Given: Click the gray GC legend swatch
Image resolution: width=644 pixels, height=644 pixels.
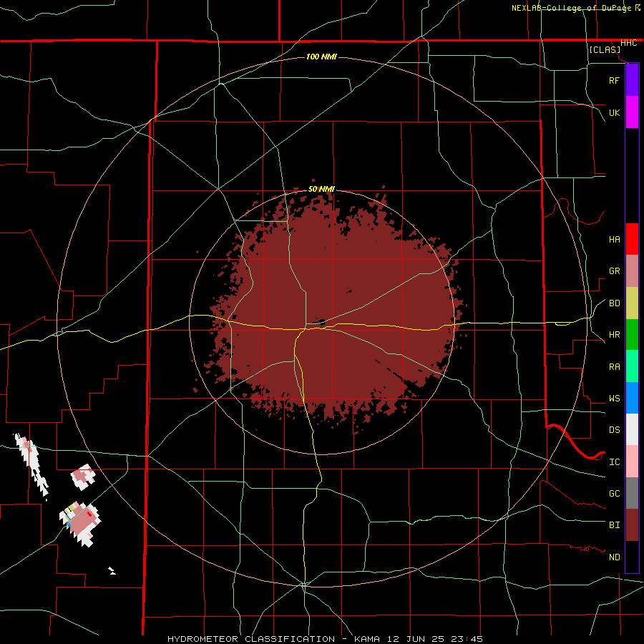Looking at the screenshot, I should pos(632,493).
